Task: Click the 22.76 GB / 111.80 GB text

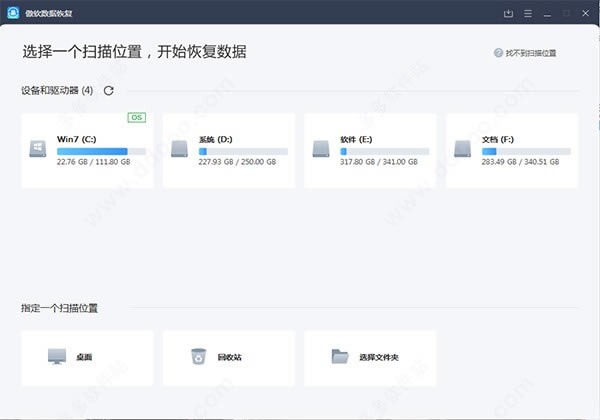Action: point(94,162)
